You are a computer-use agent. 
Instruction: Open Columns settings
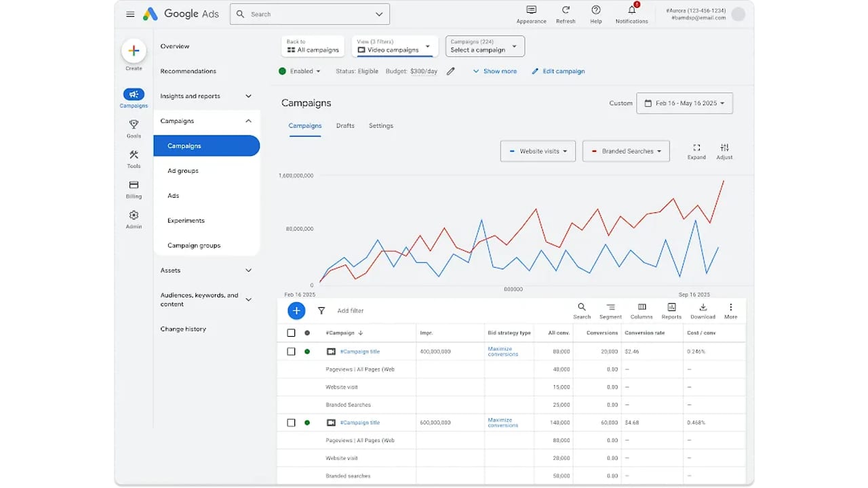pos(642,311)
